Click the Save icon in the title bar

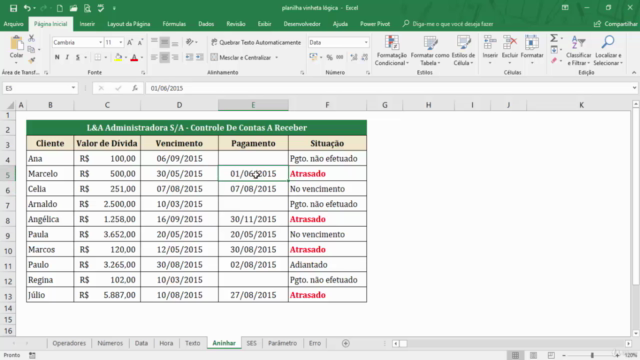point(13,8)
